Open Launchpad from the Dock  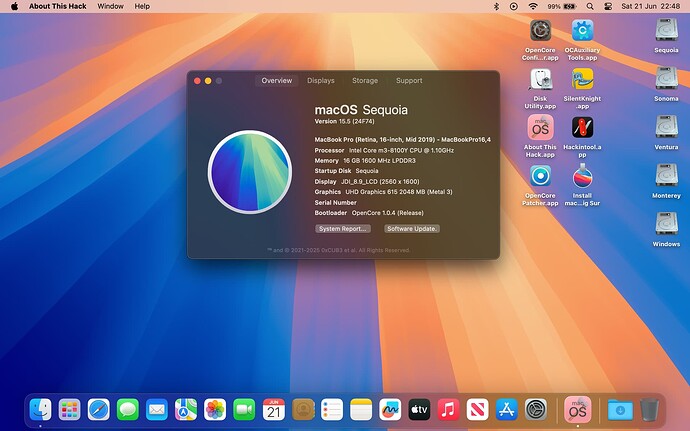(70, 410)
